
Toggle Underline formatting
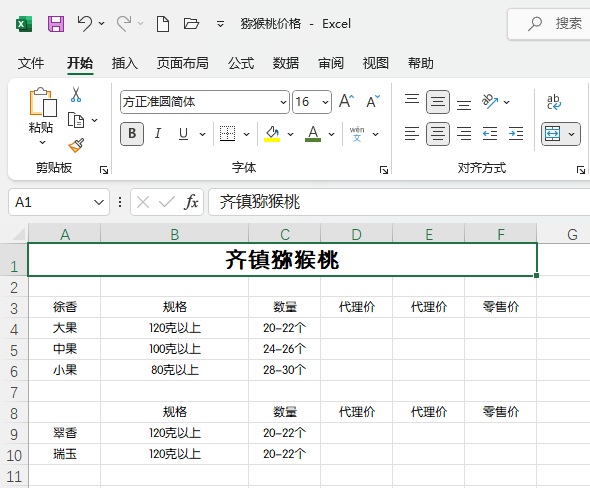point(183,134)
